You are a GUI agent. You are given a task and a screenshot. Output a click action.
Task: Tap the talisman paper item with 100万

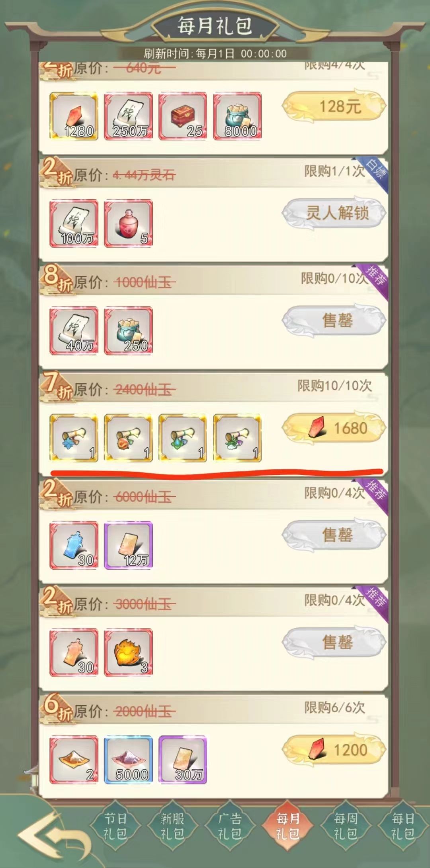click(x=74, y=223)
